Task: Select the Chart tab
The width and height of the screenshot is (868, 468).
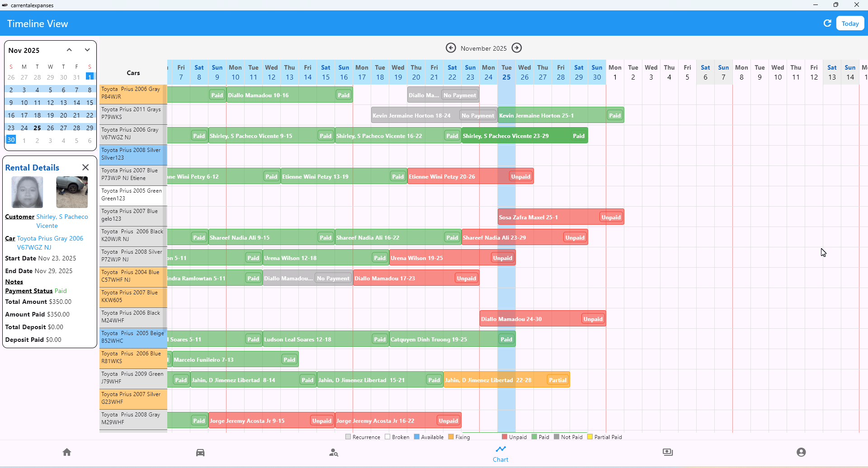Action: pyautogui.click(x=500, y=454)
